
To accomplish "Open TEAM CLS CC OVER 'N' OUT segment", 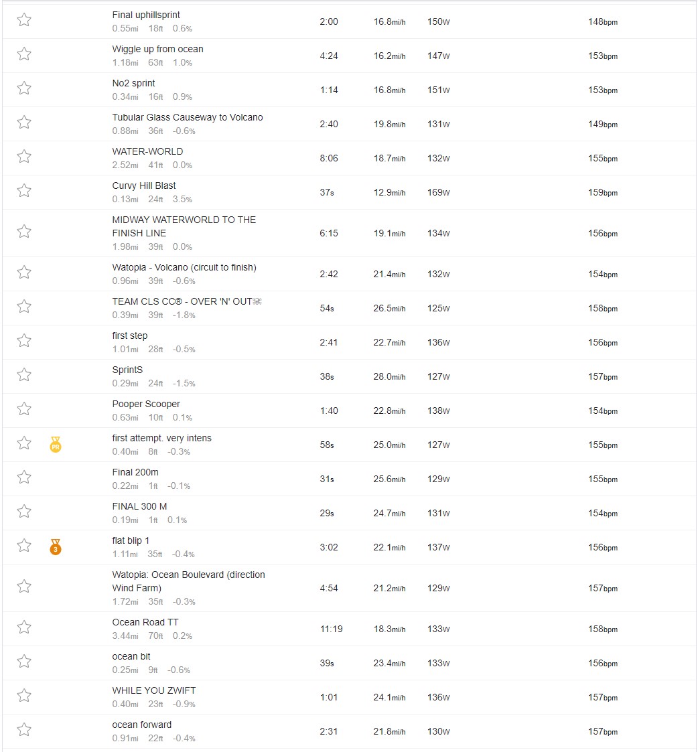I will pos(187,301).
